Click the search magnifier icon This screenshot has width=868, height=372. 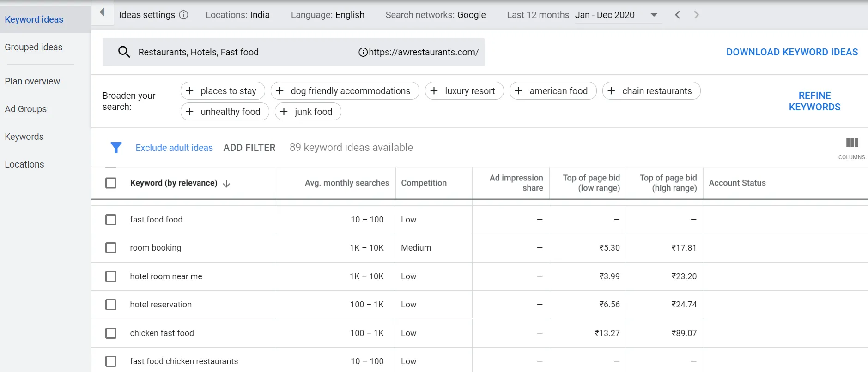124,52
